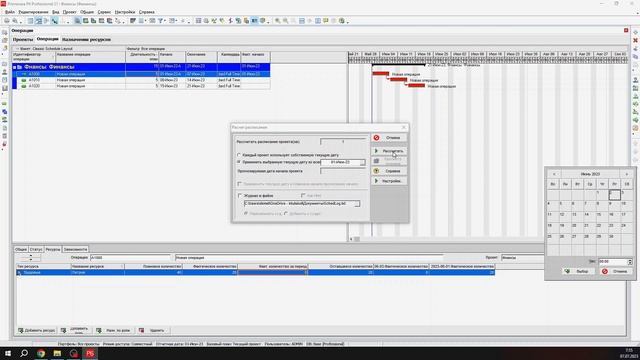Image resolution: width=640 pixels, height=360 pixels.
Task: Open the Редактирование menu
Action: (x=33, y=12)
